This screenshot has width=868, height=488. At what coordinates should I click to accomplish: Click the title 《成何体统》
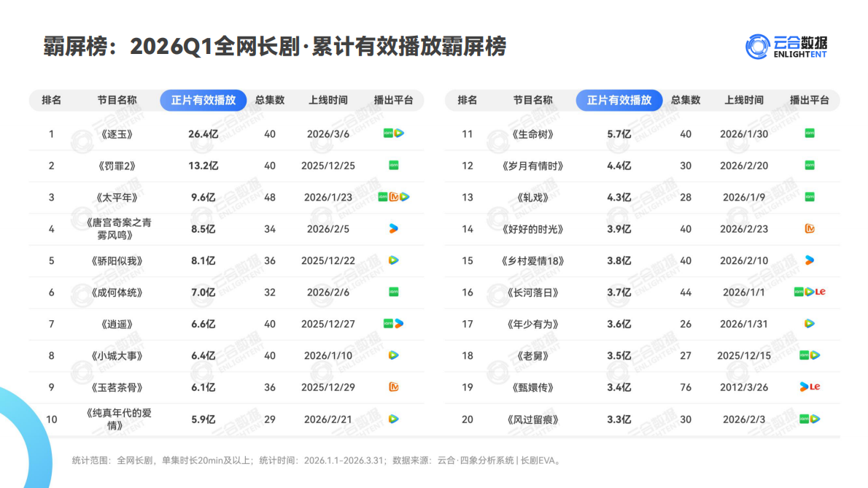click(x=117, y=292)
